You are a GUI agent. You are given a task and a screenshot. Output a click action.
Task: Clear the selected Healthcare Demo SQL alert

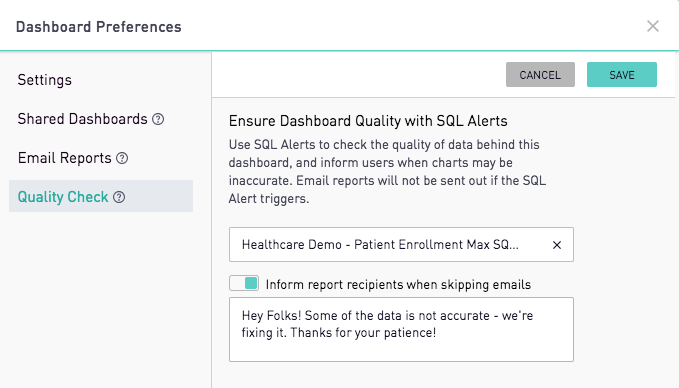click(557, 245)
